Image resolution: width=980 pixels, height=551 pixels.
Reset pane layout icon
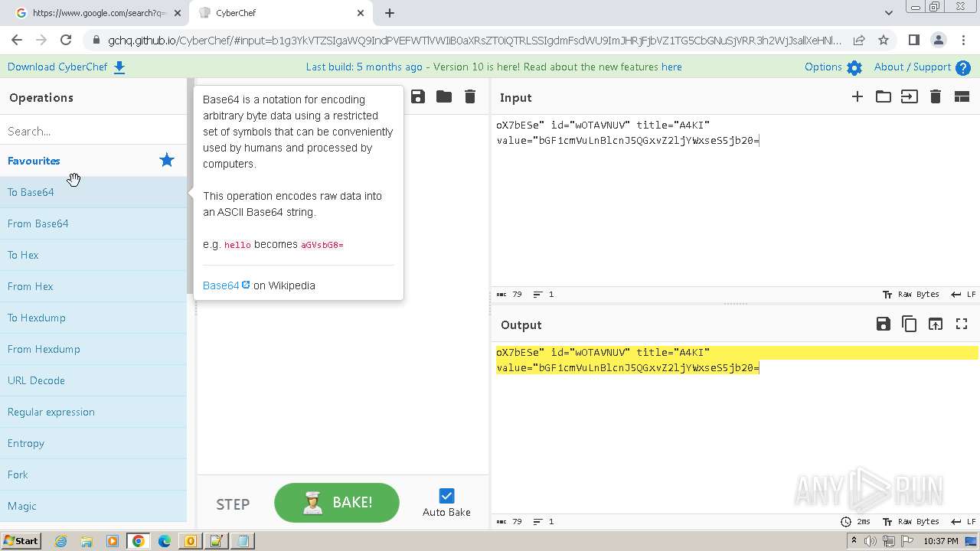(x=962, y=96)
